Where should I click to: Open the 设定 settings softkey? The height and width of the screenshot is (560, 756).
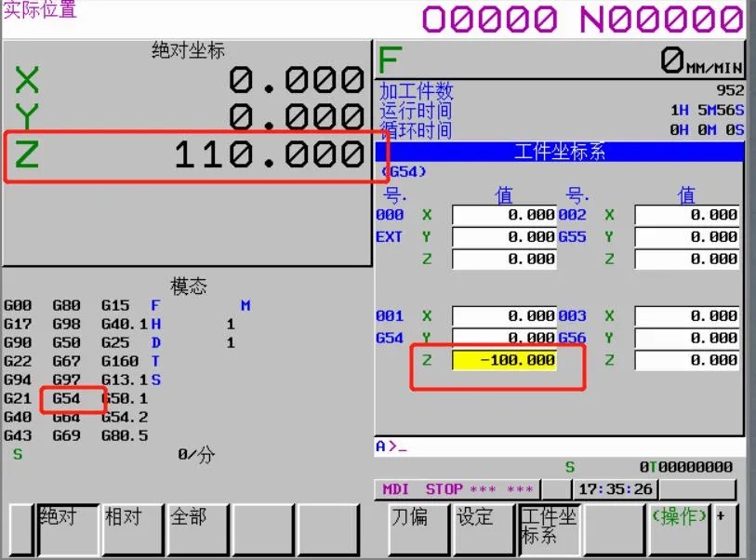(x=484, y=529)
